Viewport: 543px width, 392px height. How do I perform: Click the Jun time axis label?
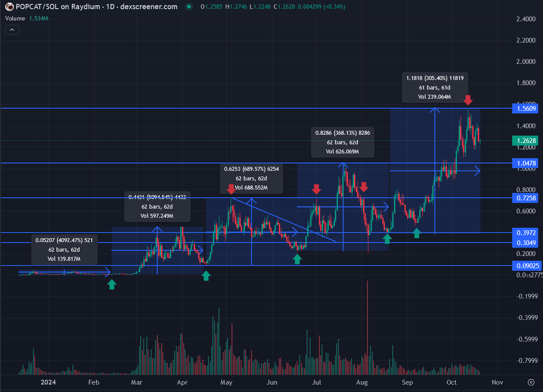[x=272, y=382]
